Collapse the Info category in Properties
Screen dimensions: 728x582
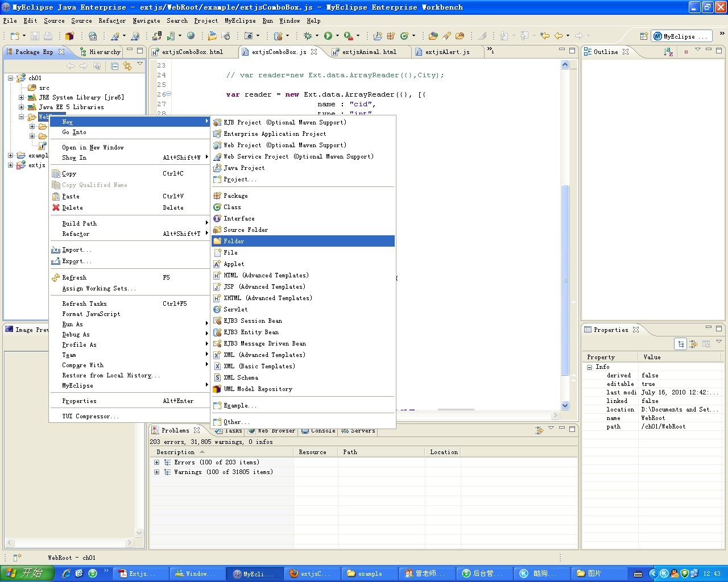point(590,367)
